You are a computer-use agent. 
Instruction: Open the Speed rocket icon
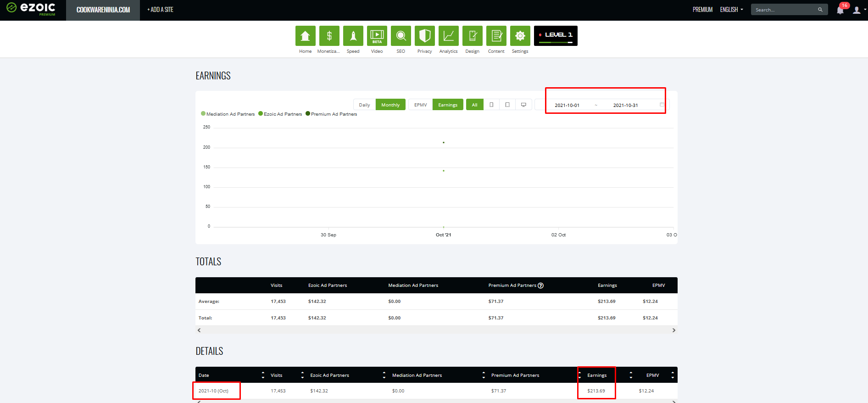(x=353, y=36)
